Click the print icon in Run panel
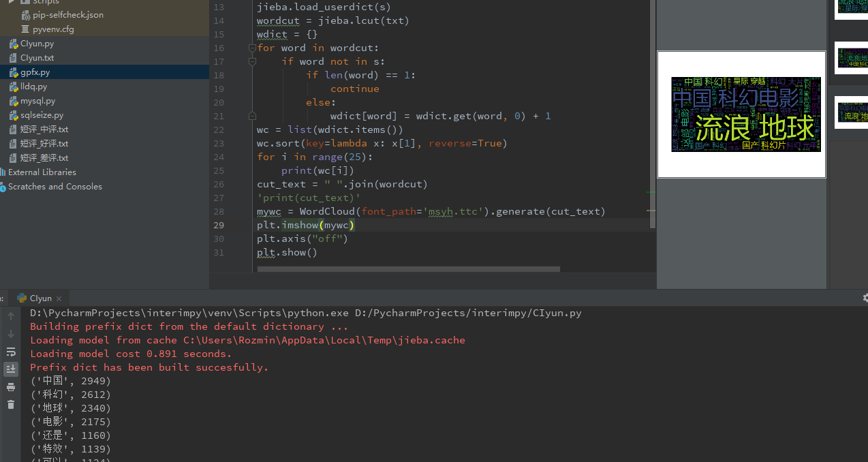This screenshot has height=462, width=868. pyautogui.click(x=11, y=387)
